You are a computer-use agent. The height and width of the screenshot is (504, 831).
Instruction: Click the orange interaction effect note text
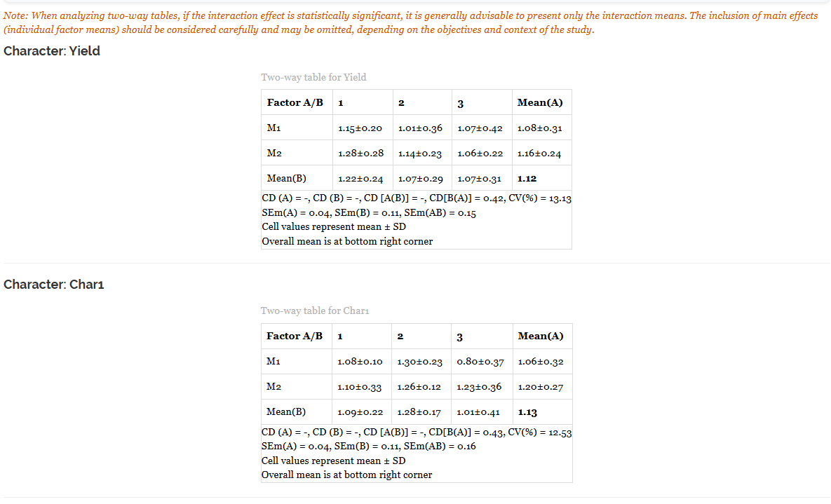(x=411, y=23)
